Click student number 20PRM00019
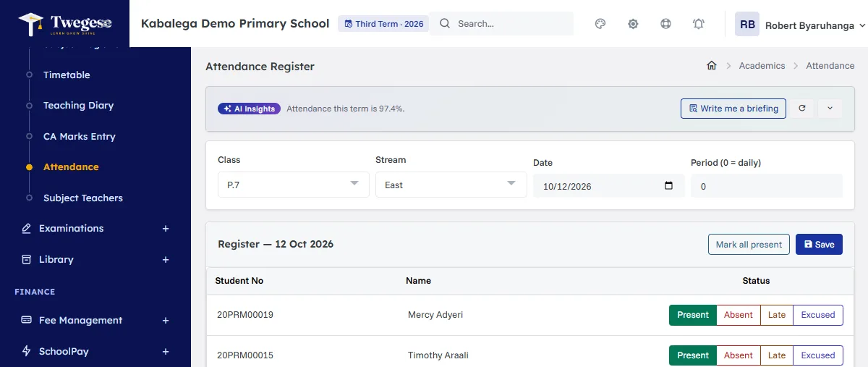Screen dimensions: 868x367 [245, 315]
